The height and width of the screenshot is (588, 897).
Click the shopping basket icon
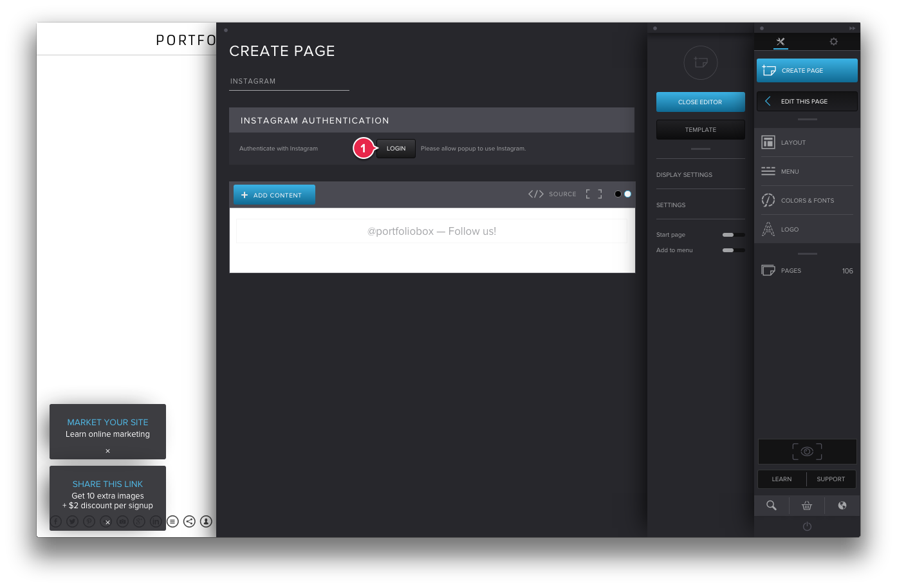point(807,506)
